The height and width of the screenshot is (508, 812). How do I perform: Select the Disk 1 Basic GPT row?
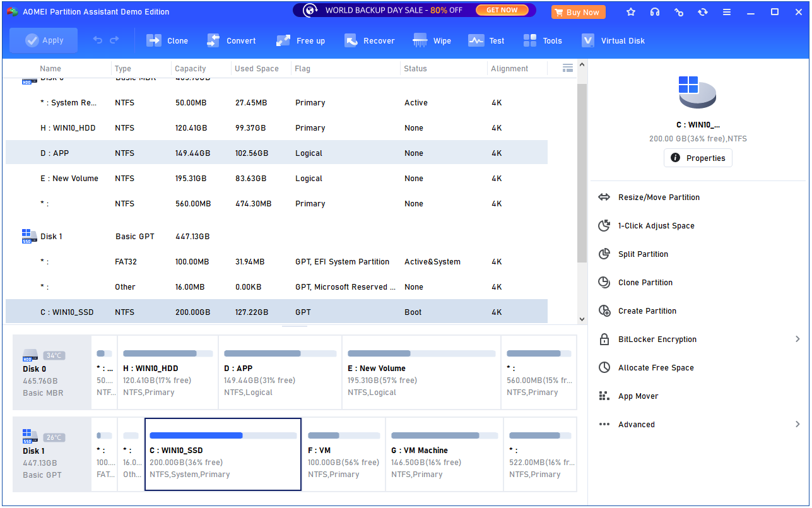[x=276, y=237]
